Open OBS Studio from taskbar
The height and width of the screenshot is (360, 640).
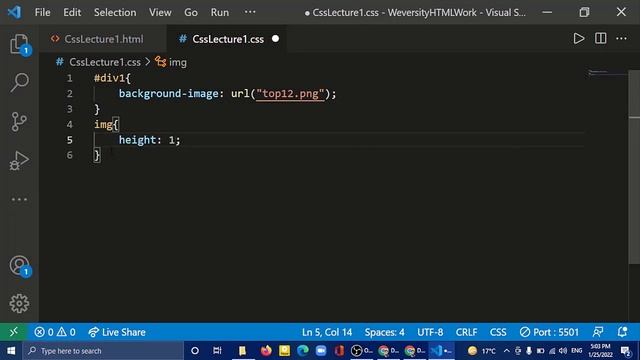pyautogui.click(x=362, y=351)
